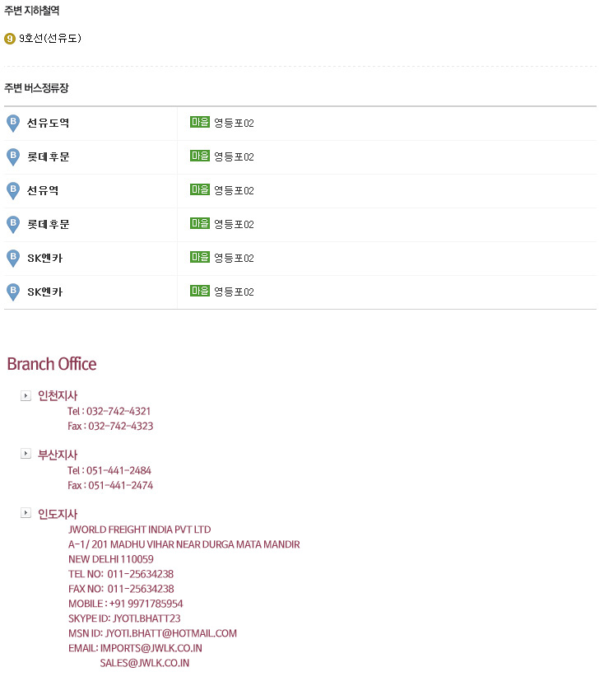The image size is (604, 700).
Task: Click the green 마을 badge in 선유도역 row
Action: tap(199, 122)
